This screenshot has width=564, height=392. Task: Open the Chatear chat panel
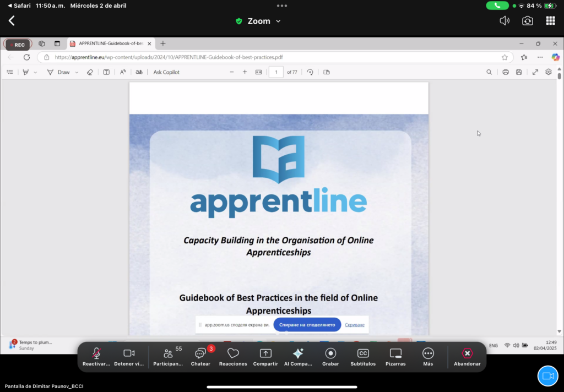pos(200,356)
